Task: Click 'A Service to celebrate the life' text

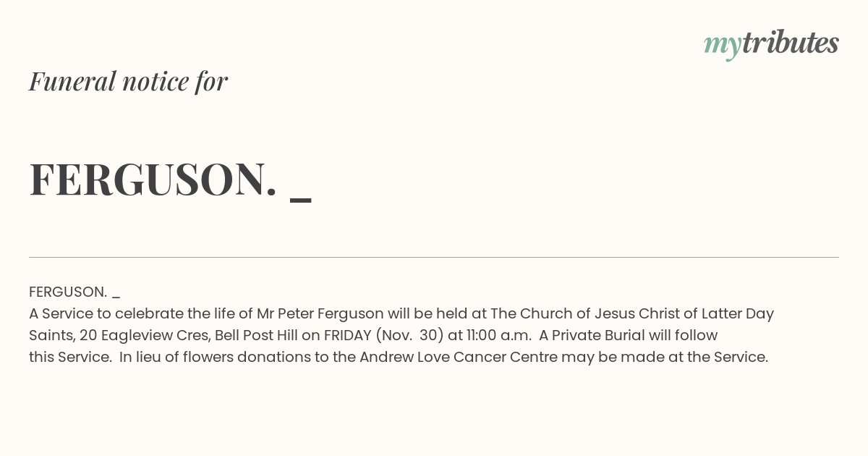Action: click(x=135, y=314)
